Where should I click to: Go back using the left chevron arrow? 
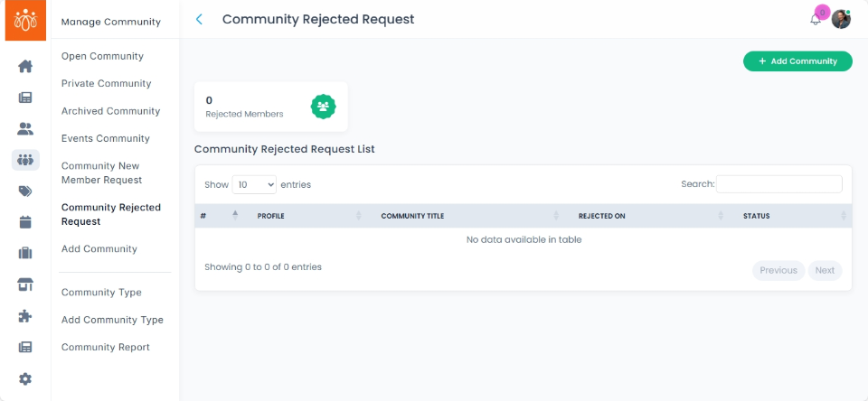(x=199, y=19)
